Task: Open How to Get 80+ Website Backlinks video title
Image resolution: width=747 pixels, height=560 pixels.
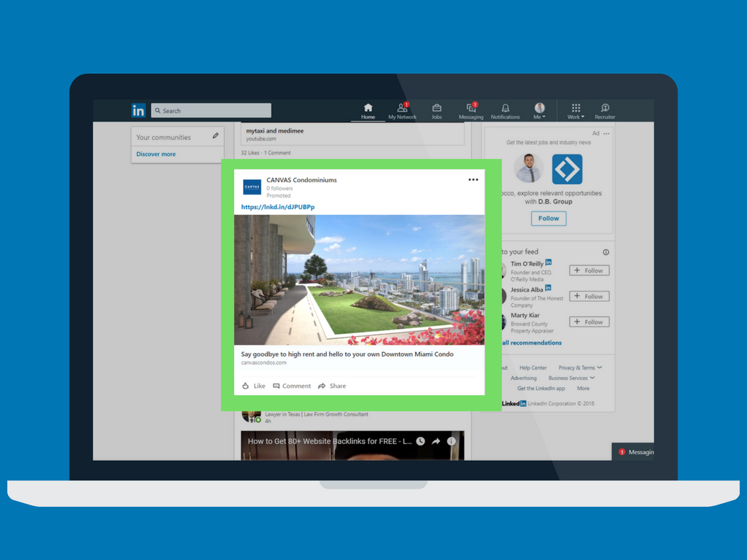Action: tap(330, 441)
